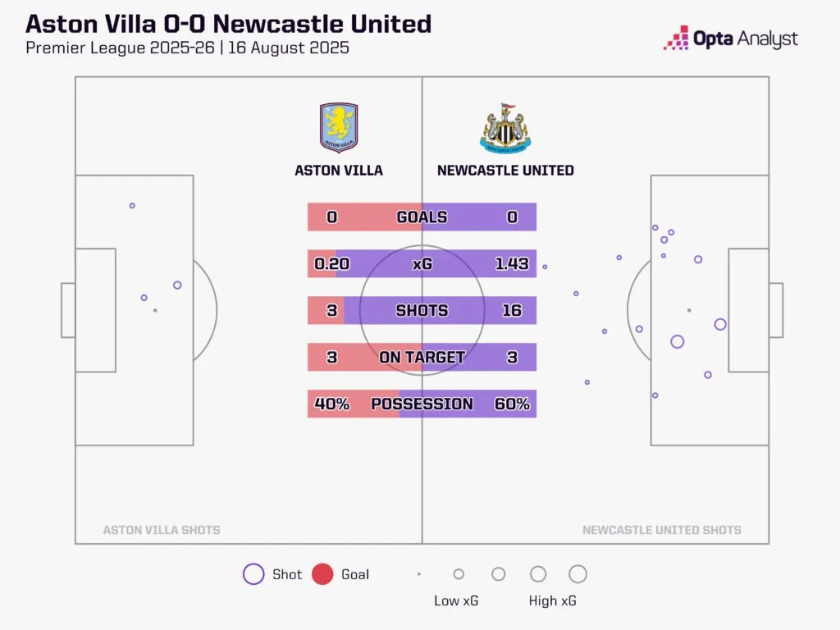Click the xG stat bar label

[x=423, y=264]
